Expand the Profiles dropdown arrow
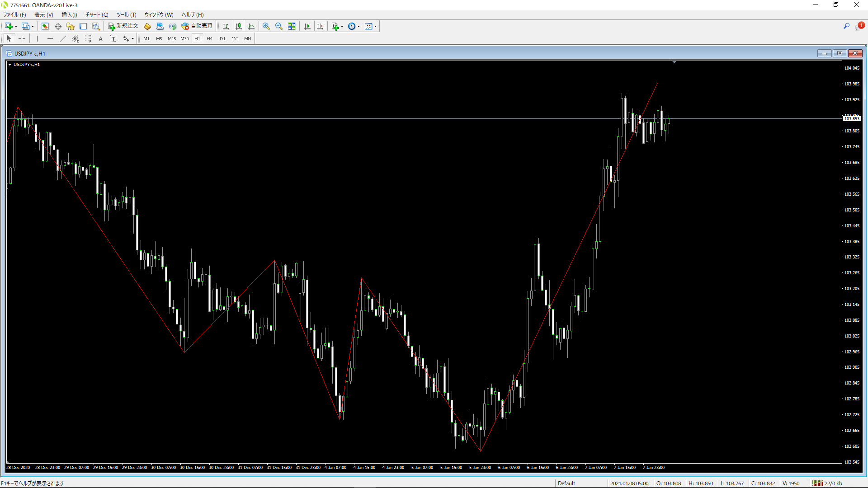This screenshot has width=868, height=488. (x=33, y=26)
